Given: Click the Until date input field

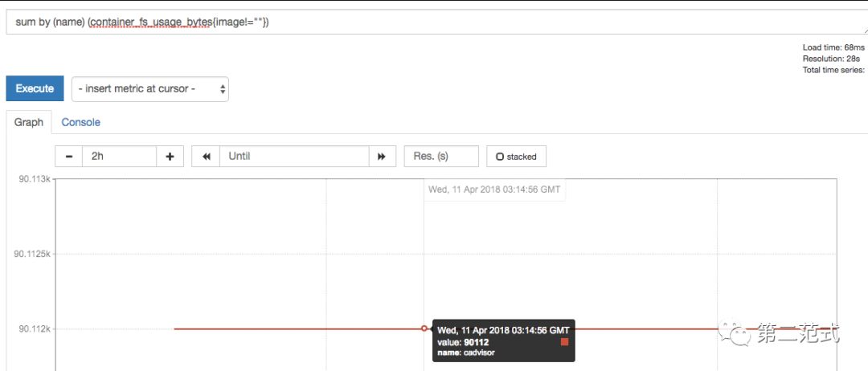Looking at the screenshot, I should click(x=294, y=157).
